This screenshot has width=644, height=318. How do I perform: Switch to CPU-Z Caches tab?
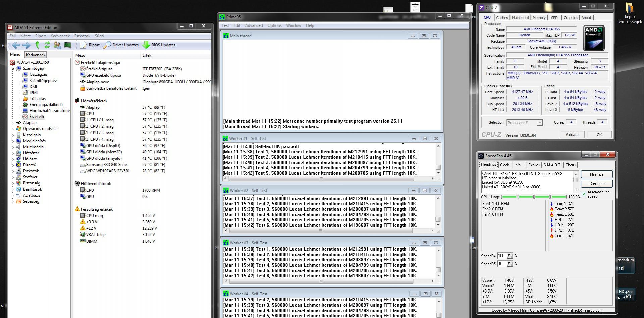502,18
